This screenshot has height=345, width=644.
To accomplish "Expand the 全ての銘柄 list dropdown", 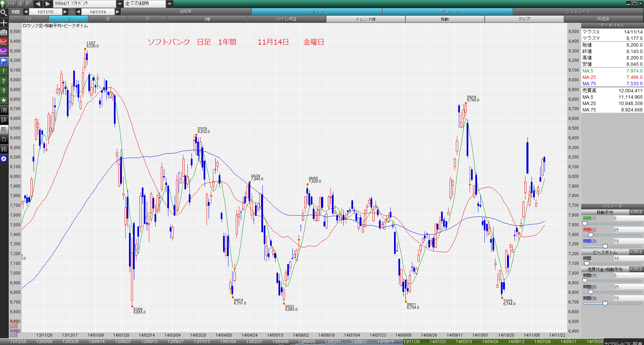I will point(170,4).
